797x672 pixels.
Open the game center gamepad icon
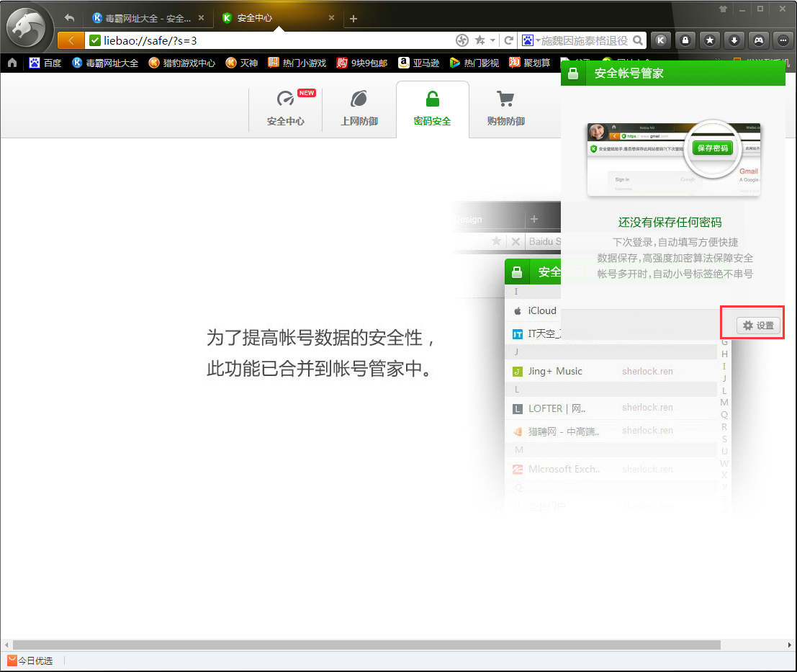pos(758,40)
